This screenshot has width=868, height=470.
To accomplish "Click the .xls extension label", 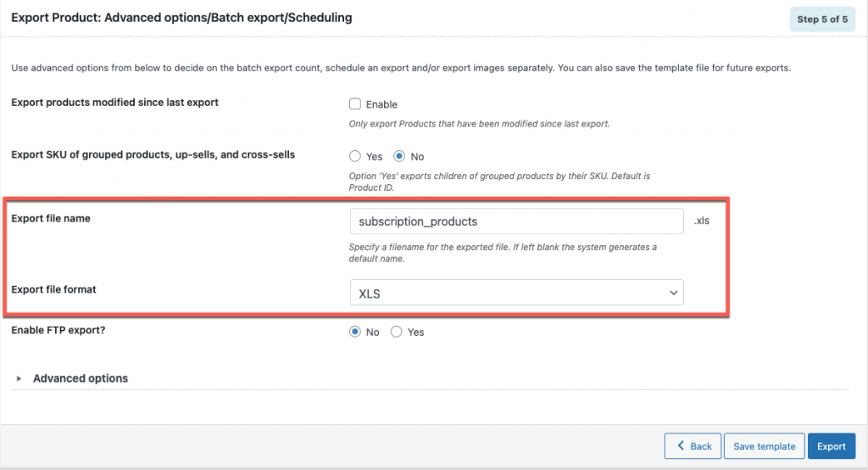I will (702, 221).
